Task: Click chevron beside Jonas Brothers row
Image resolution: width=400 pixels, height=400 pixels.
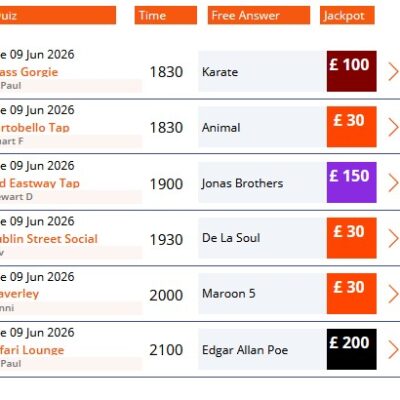Action: click(393, 183)
